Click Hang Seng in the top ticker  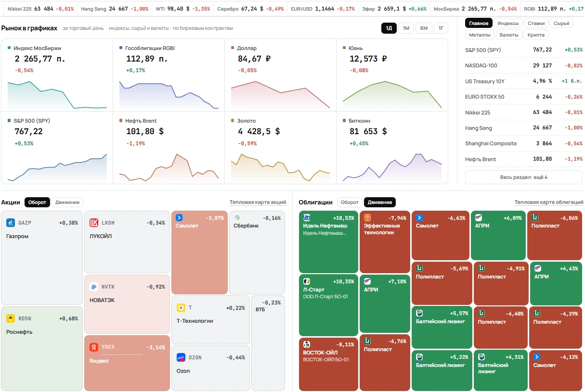pyautogui.click(x=115, y=9)
